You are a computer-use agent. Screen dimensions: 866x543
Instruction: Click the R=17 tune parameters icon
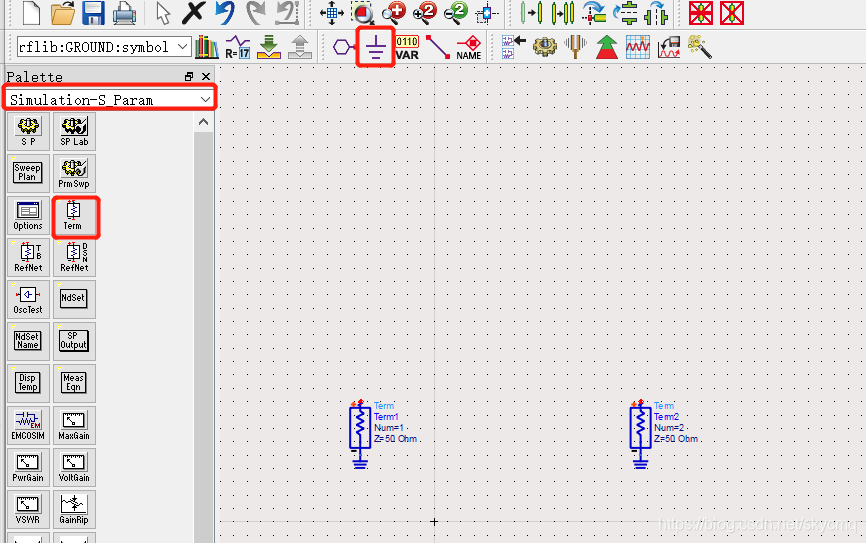pyautogui.click(x=237, y=47)
